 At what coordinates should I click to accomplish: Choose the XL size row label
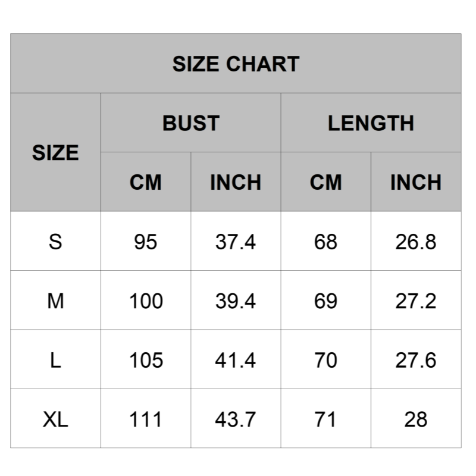pos(55,419)
